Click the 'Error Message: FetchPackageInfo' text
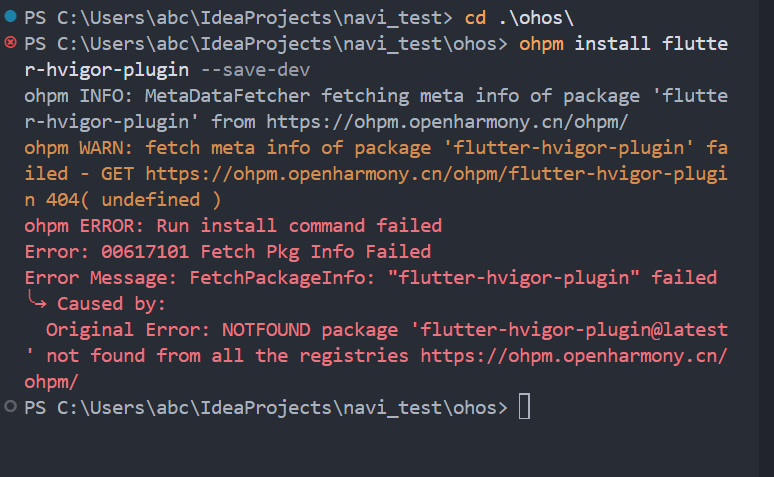This screenshot has width=774, height=477. (200, 278)
